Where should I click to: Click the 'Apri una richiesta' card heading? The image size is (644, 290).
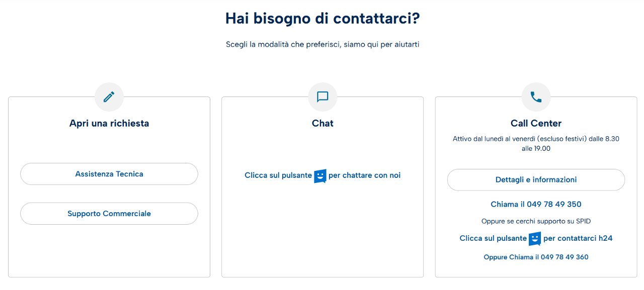tap(109, 123)
